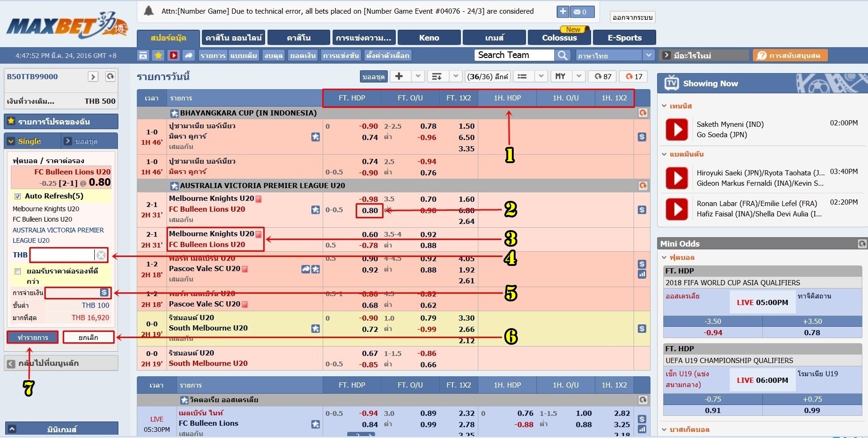This screenshot has height=438, width=868.
Task: Play Ronan Labar/Emilie Lefel badminton stream
Action: [x=677, y=208]
